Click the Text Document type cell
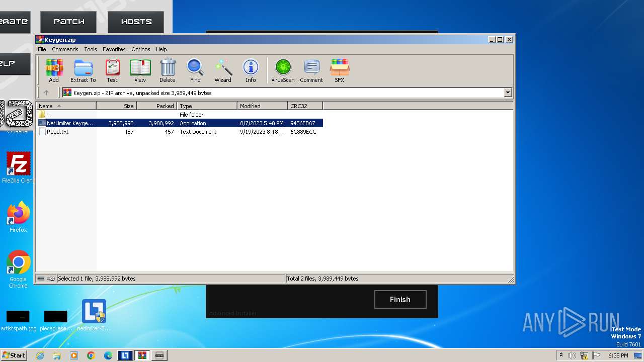 click(198, 132)
